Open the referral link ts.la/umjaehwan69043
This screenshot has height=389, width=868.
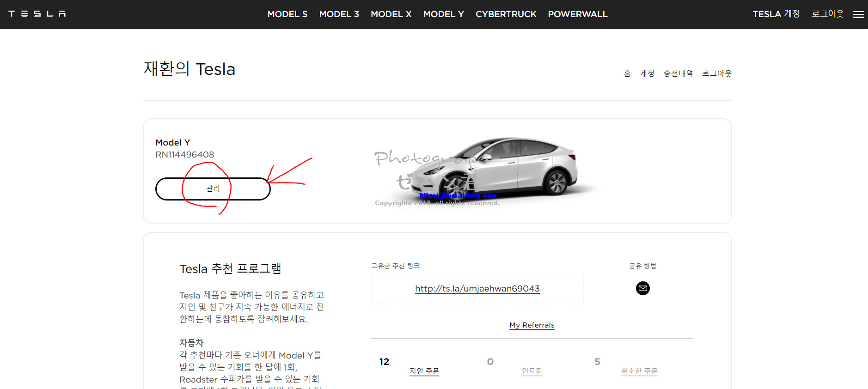pos(477,289)
